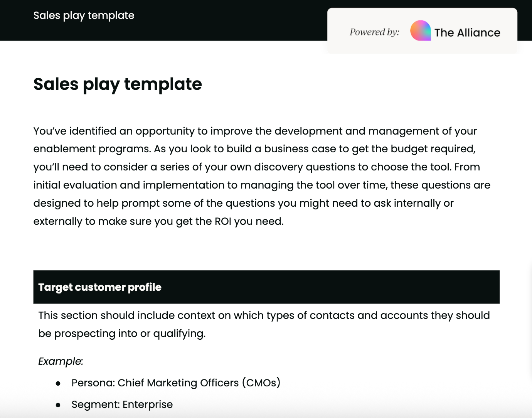The image size is (532, 418).
Task: Click the text "(CMOs)" in the Persona bullet
Action: (x=261, y=383)
